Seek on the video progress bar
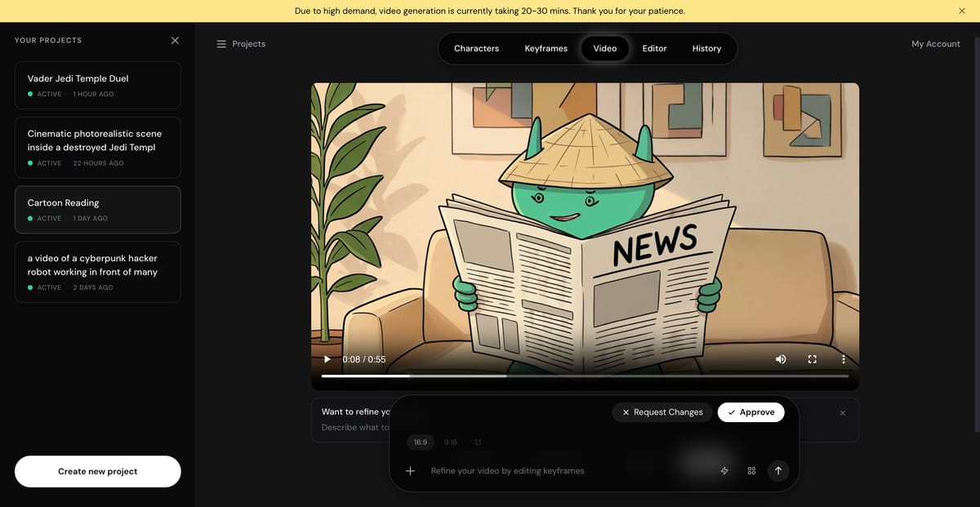This screenshot has width=980, height=507. [x=585, y=376]
